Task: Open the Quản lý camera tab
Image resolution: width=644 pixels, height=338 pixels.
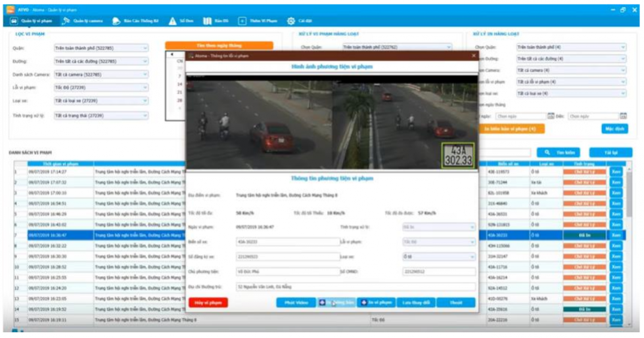Action: [82, 21]
